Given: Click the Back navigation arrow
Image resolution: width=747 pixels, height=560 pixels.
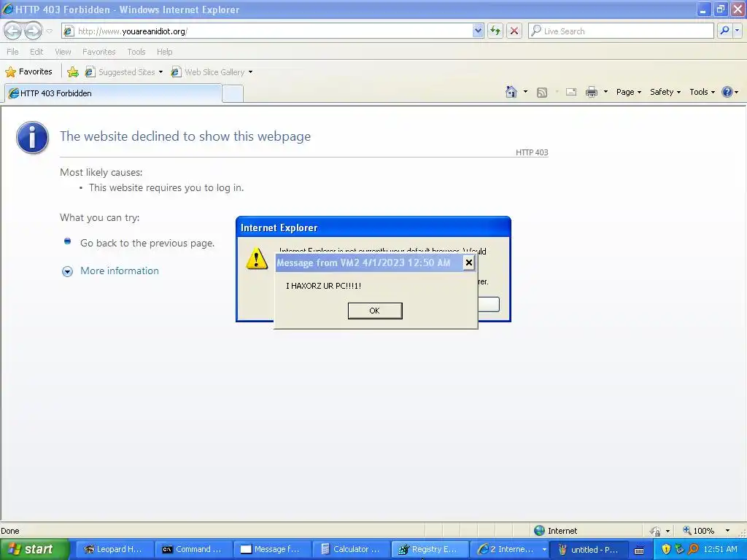Looking at the screenshot, I should [13, 31].
